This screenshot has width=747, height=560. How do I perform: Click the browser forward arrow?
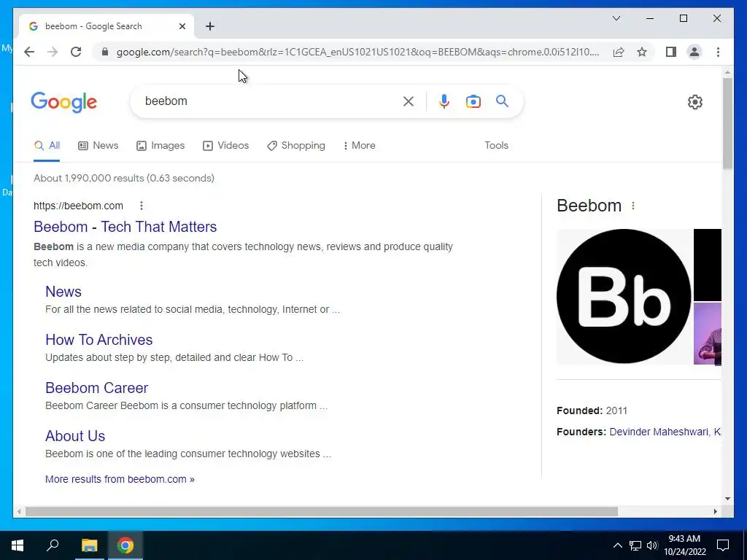tap(53, 52)
